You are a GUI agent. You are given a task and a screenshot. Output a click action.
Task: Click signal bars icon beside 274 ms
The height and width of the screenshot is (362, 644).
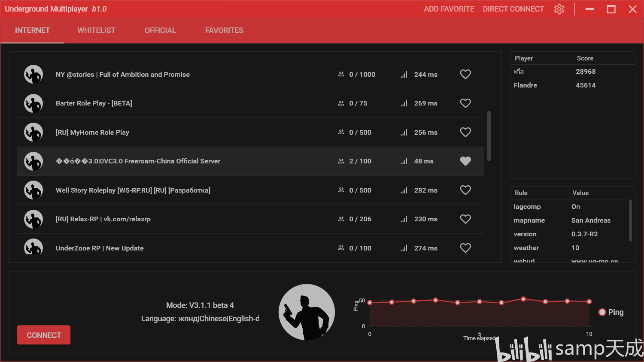coord(404,248)
